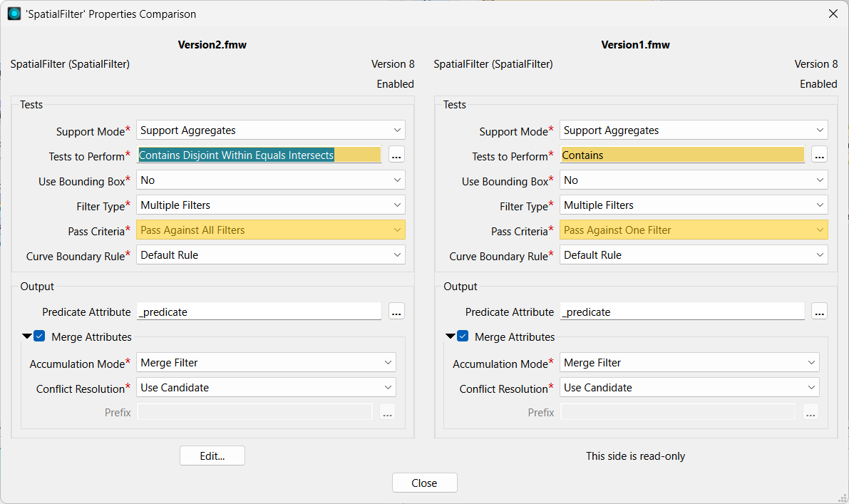Open 'Pass Against All Filters' dropdown
This screenshot has width=849, height=504.
point(271,230)
